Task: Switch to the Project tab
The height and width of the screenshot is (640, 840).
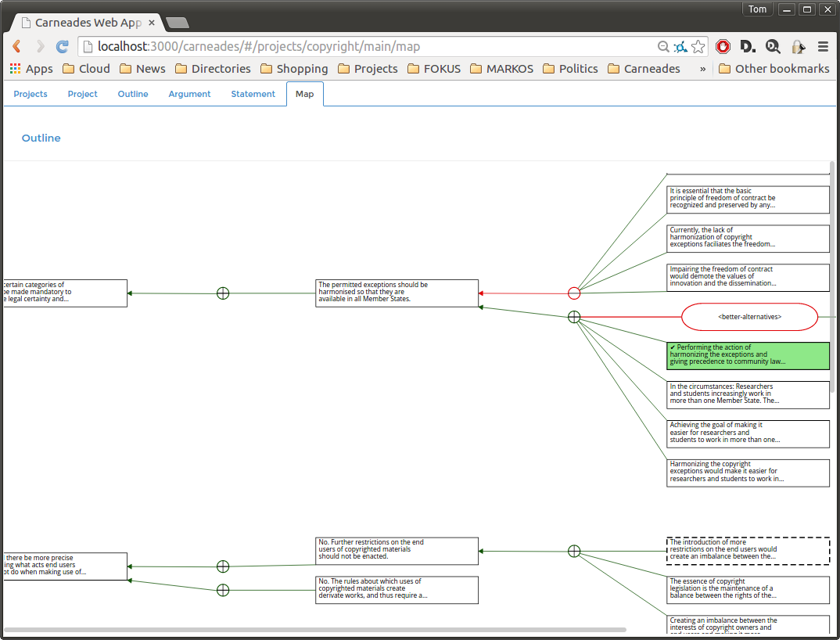Action: pyautogui.click(x=82, y=94)
